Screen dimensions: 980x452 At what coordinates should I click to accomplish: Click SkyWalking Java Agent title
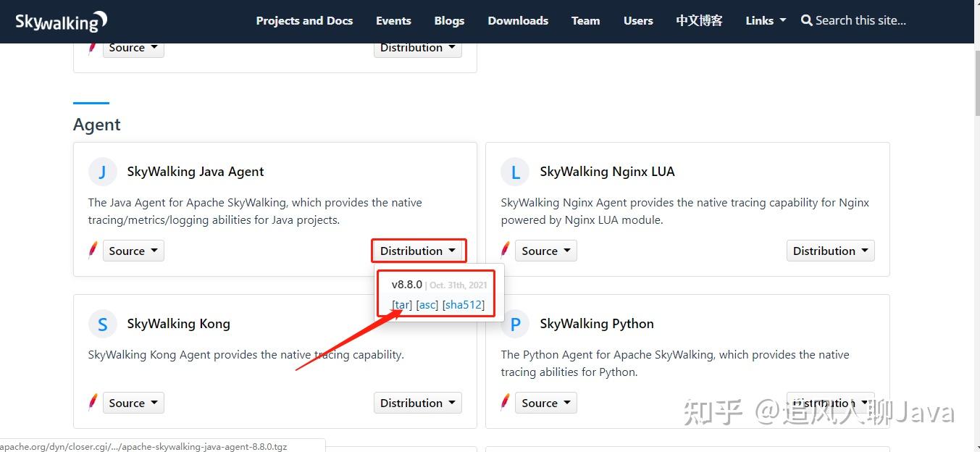coord(196,172)
